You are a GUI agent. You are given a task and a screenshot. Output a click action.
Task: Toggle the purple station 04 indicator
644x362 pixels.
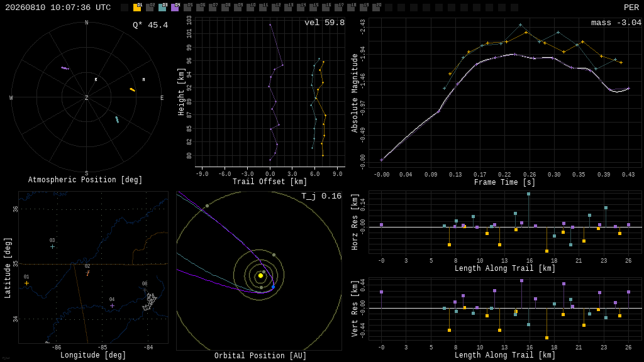pos(175,8)
